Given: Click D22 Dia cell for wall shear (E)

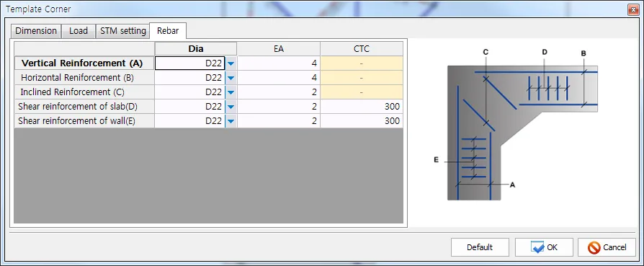Looking at the screenshot, I should point(190,121).
